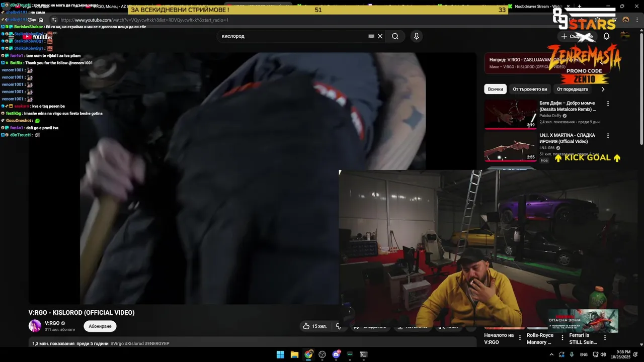Image resolution: width=644 pixels, height=362 pixels.
Task: Open the V:RGO channel avatar
Action: tap(35, 326)
